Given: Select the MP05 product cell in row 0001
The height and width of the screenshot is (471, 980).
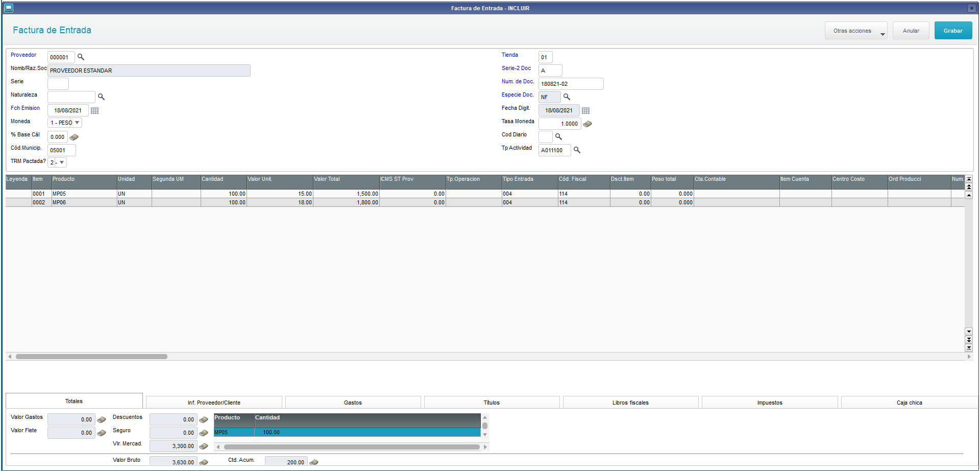Looking at the screenshot, I should pos(84,194).
